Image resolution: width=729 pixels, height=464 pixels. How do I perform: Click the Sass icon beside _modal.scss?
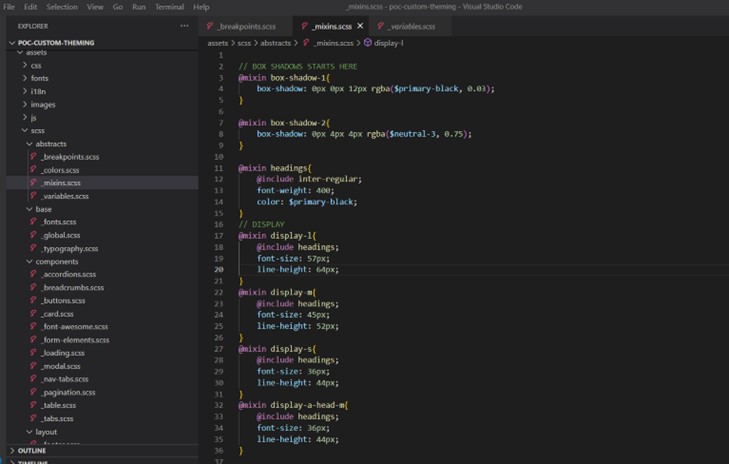coord(34,366)
